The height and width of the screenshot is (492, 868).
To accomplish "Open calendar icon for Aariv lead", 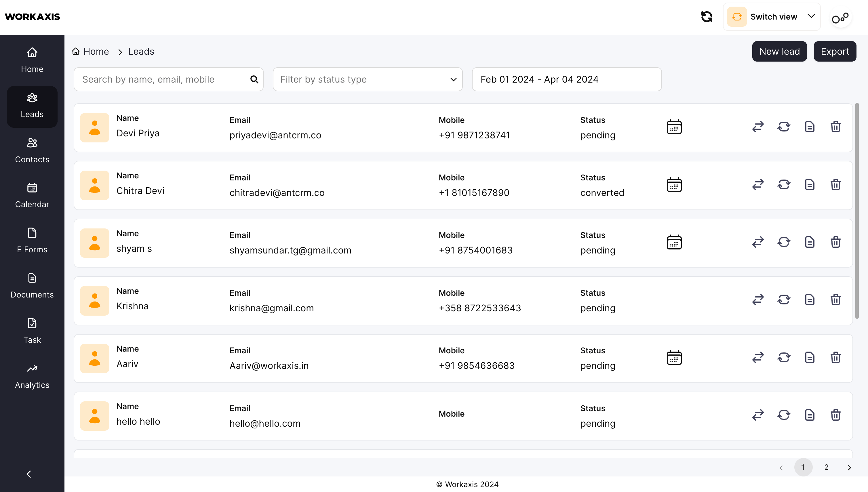I will tap(674, 358).
